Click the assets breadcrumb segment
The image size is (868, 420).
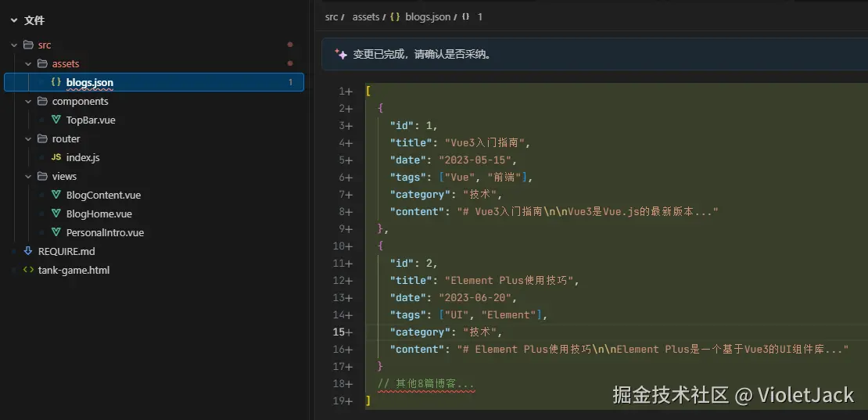(365, 16)
